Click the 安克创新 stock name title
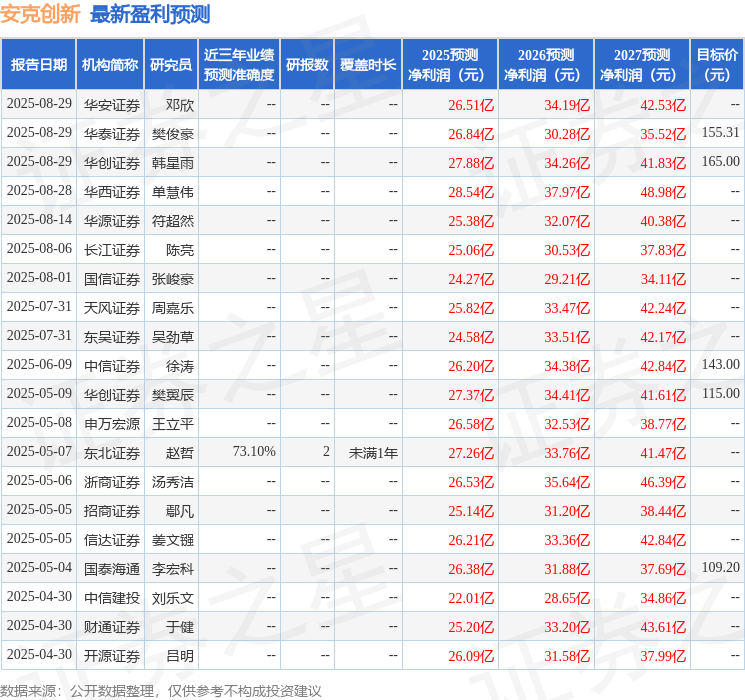This screenshot has height=700, width=745. (x=41, y=15)
